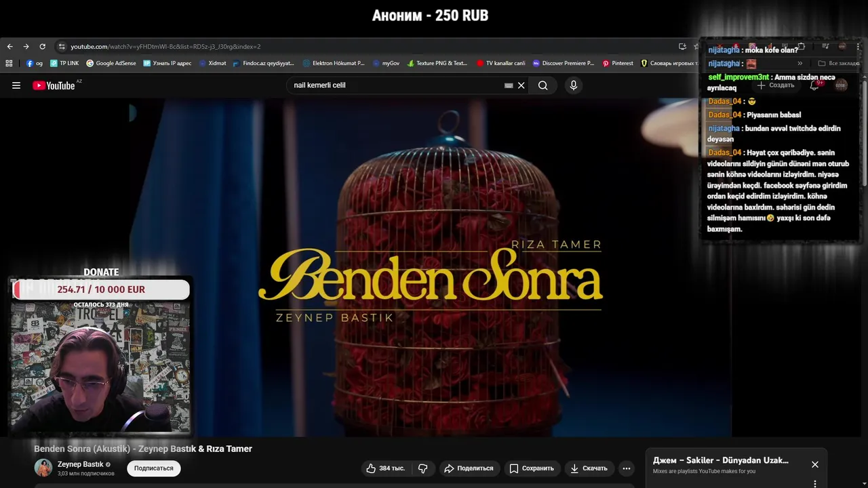Open the Facebook 'og' bookmark
Viewport: 868px width, 488px height.
coord(35,63)
